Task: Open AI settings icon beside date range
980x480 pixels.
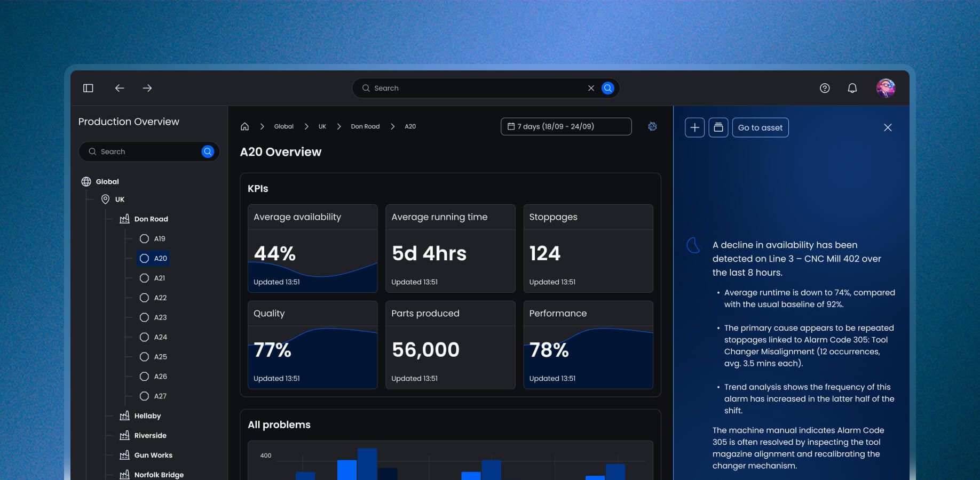Action: (652, 126)
